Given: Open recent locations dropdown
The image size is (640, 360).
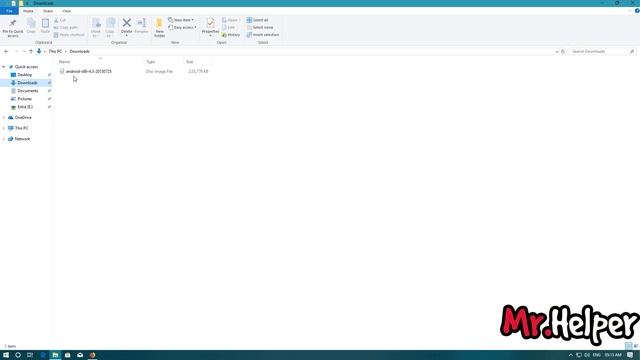Looking at the screenshot, I should 24,51.
